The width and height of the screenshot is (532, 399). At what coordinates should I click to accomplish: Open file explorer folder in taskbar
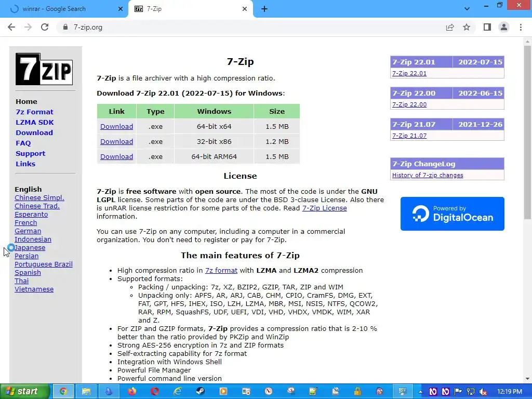click(x=86, y=392)
